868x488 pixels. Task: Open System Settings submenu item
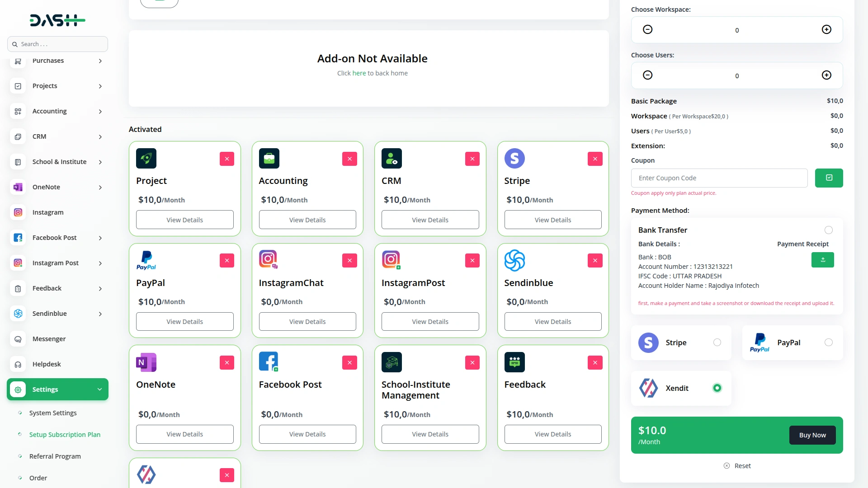pos(53,413)
